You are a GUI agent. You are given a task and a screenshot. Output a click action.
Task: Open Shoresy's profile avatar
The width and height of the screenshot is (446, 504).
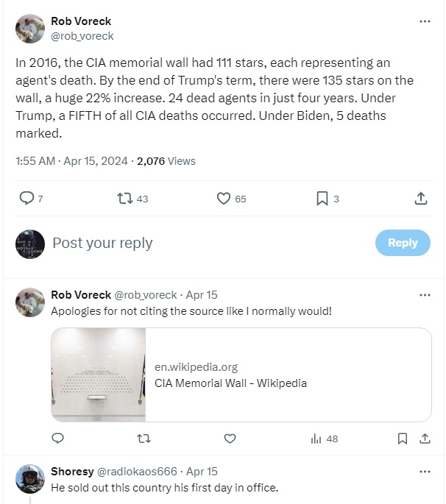[30, 479]
